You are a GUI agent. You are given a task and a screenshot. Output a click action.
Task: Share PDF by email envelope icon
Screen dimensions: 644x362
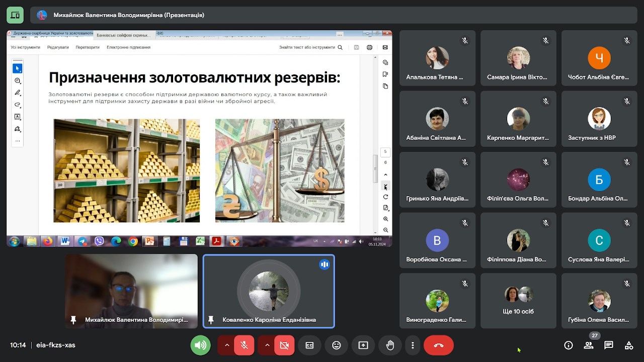pyautogui.click(x=385, y=47)
